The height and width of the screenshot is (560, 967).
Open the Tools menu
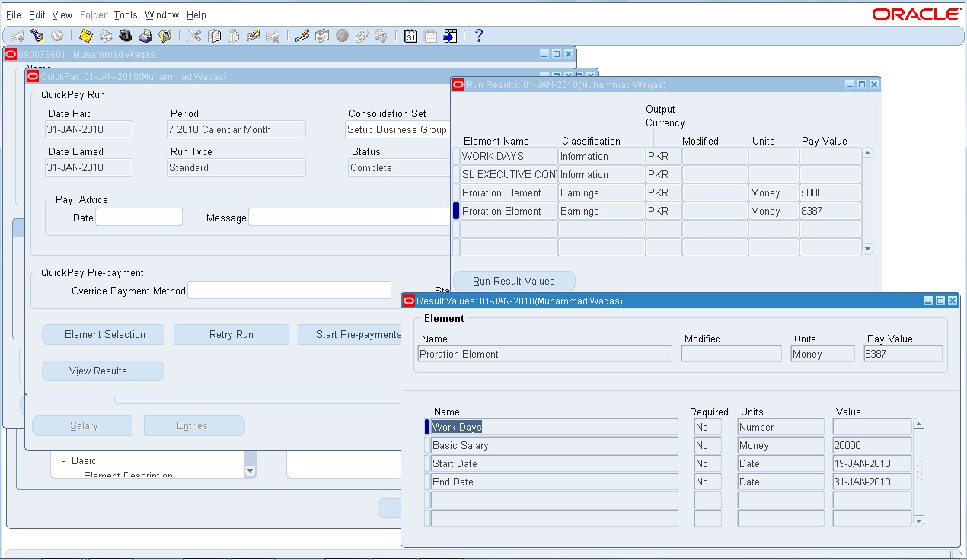[x=125, y=14]
